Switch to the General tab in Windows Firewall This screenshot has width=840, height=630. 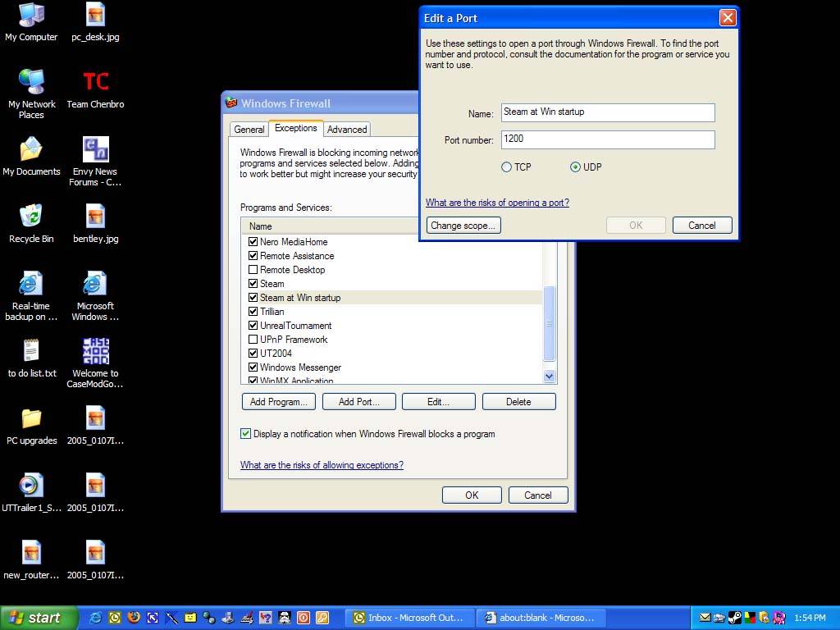[249, 129]
